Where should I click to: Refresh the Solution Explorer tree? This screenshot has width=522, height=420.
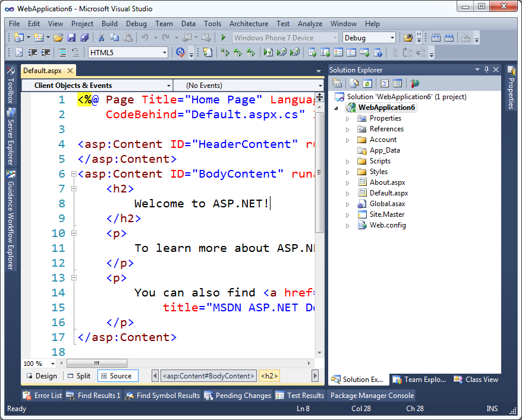coord(367,83)
